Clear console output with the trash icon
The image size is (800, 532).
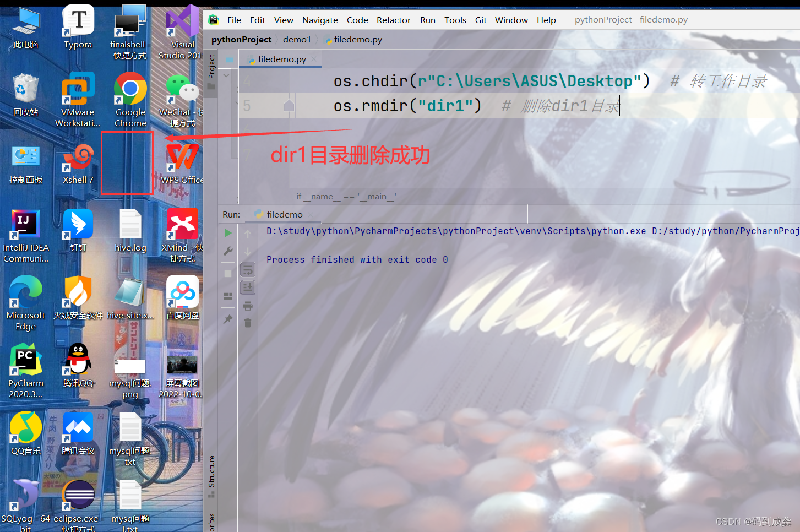point(248,323)
